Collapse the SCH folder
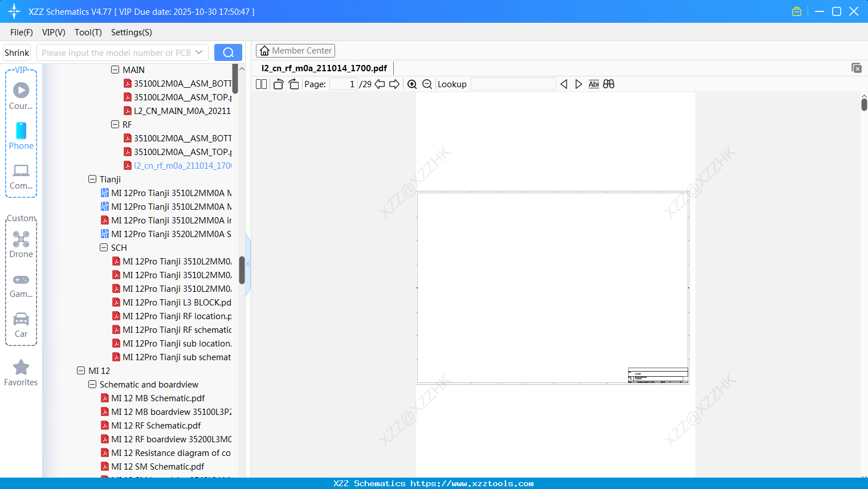 click(104, 247)
